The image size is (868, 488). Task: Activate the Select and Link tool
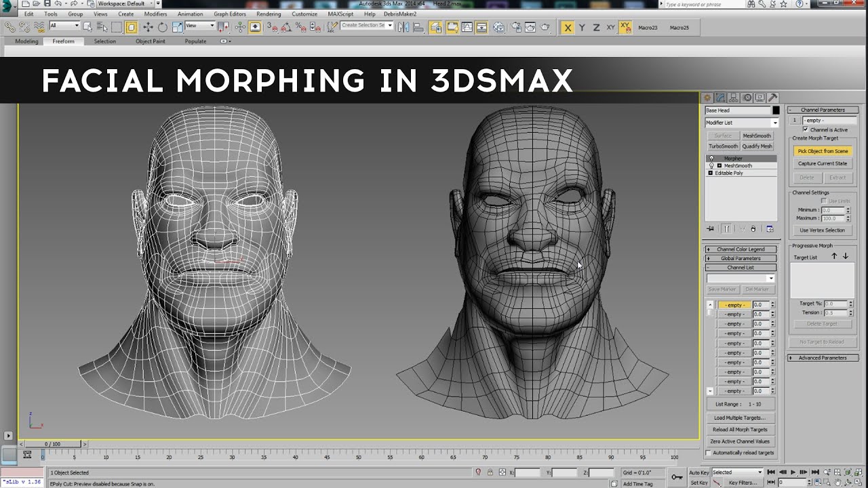pos(10,28)
